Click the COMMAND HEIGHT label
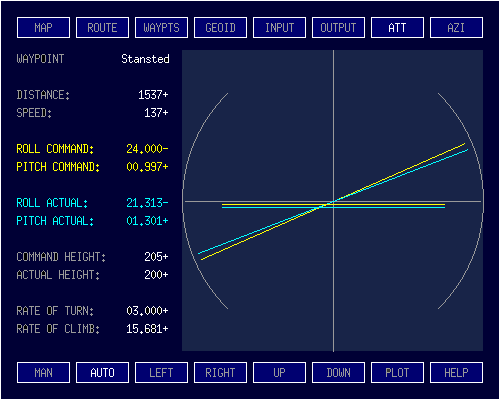The width and height of the screenshot is (500, 400). pos(61,257)
